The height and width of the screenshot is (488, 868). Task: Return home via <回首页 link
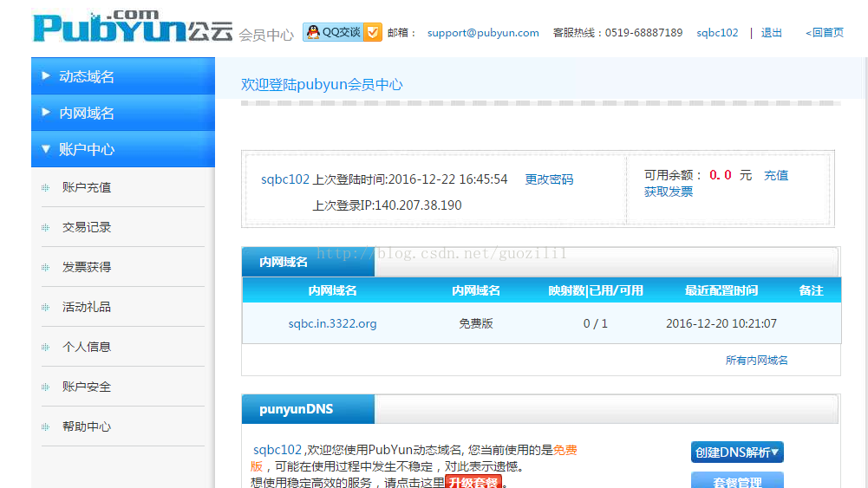(825, 33)
